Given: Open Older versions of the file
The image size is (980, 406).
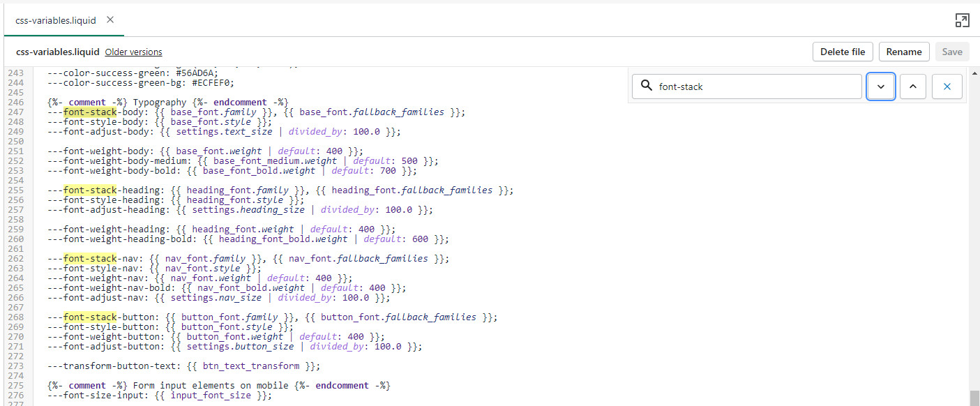Looking at the screenshot, I should tap(133, 52).
